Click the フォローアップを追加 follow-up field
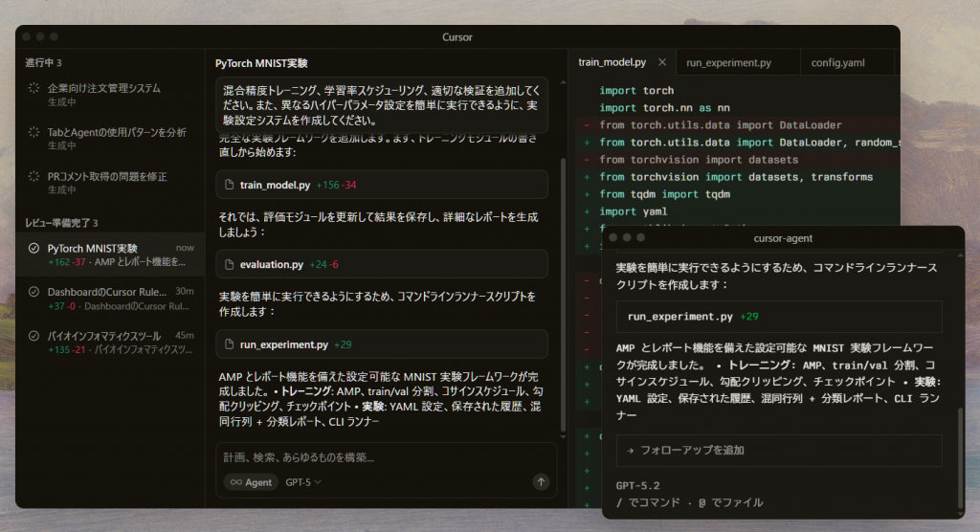The height and width of the screenshot is (532, 980). coord(778,450)
